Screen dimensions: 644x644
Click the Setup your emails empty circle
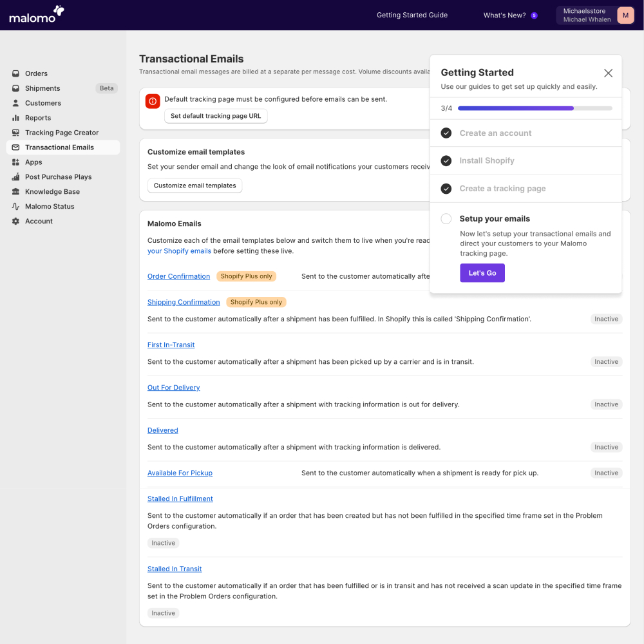tap(446, 218)
